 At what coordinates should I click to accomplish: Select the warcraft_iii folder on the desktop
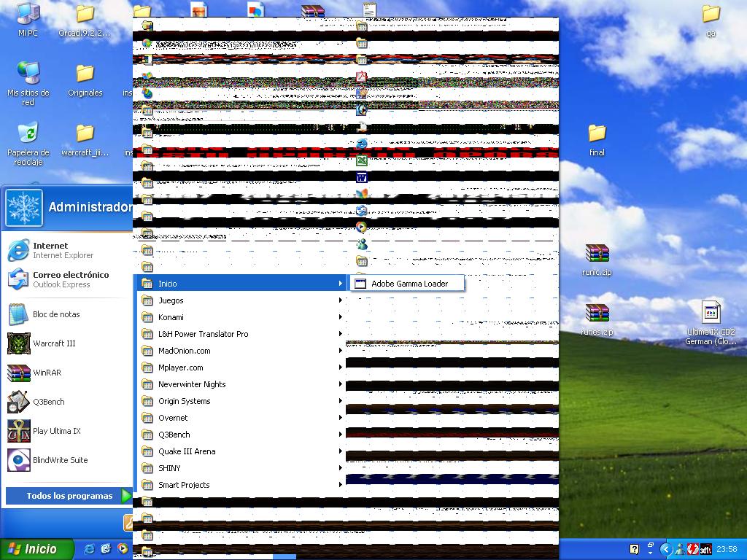pos(85,140)
